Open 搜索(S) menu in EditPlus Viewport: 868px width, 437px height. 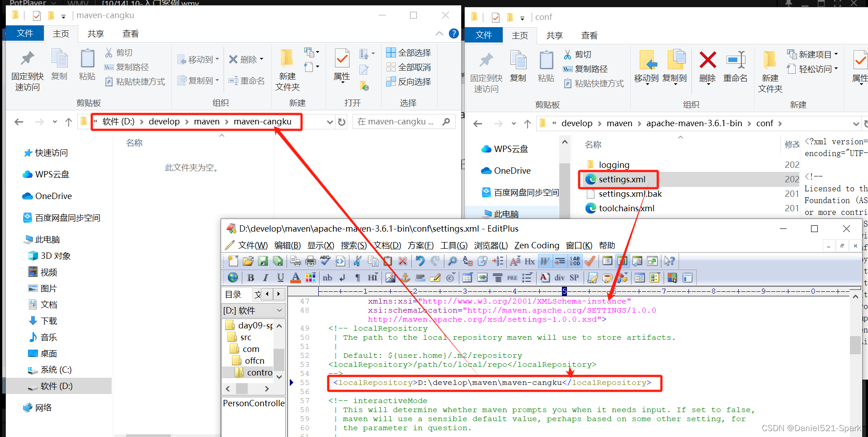tap(354, 245)
